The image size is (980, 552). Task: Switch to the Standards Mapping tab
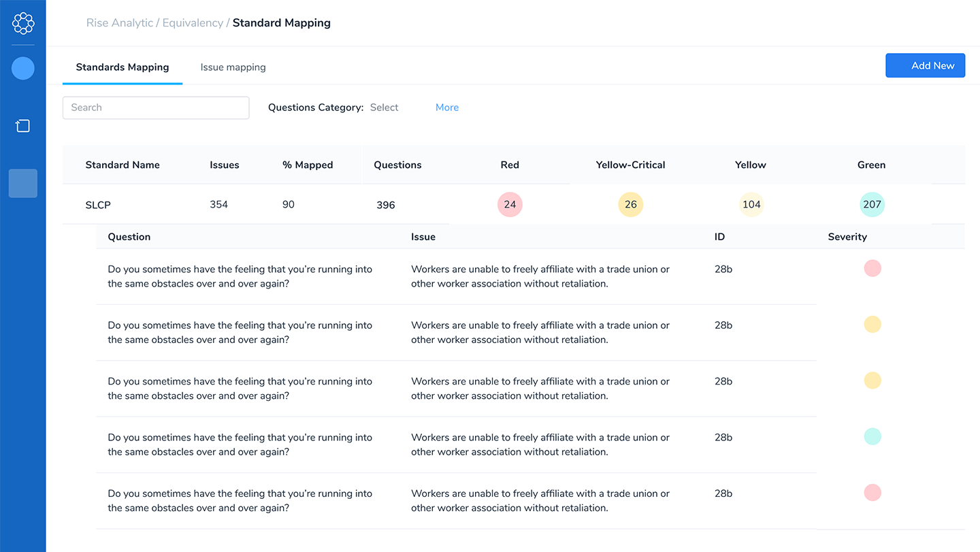click(122, 67)
